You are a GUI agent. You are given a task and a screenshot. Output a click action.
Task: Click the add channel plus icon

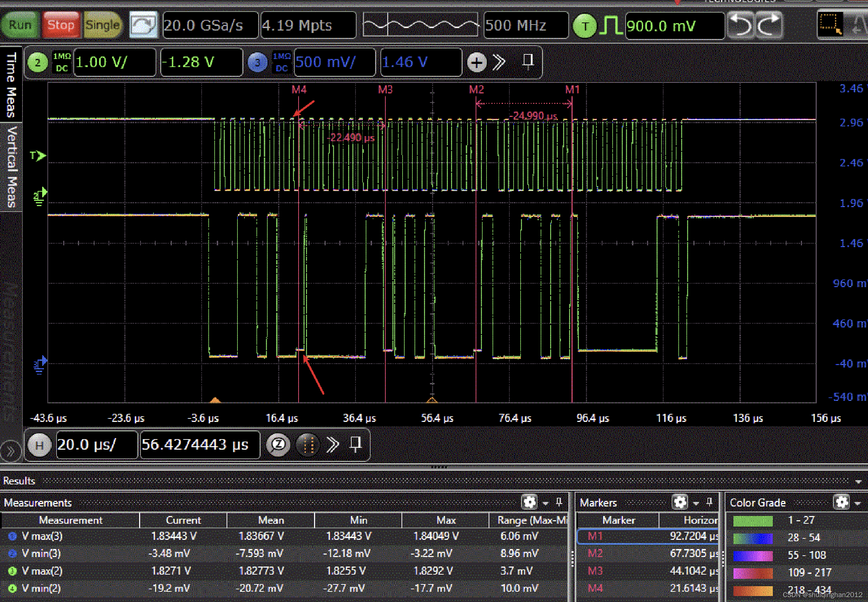click(477, 62)
